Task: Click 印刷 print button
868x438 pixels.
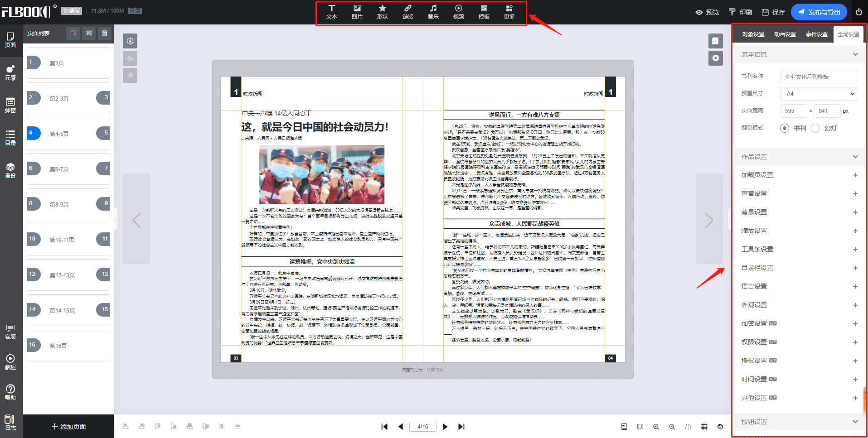Action: click(x=740, y=12)
